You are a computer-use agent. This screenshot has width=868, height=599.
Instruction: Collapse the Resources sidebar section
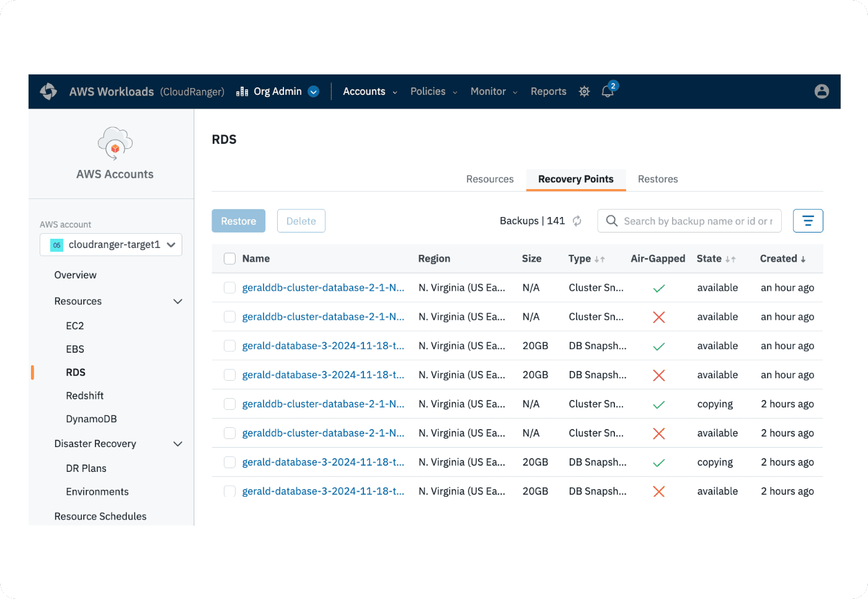coord(178,301)
